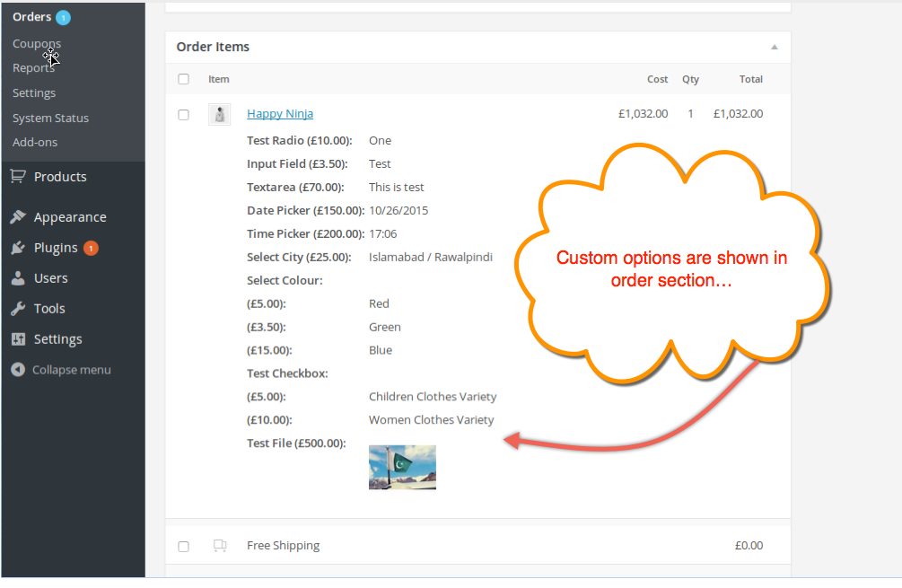902x588 pixels.
Task: Select all order items checkbox
Action: click(183, 79)
